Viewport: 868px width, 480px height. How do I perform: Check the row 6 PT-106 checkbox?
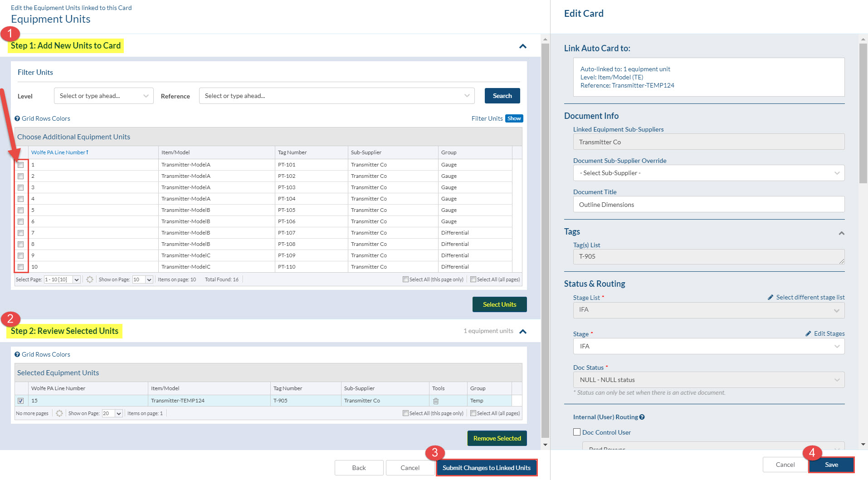click(x=20, y=221)
